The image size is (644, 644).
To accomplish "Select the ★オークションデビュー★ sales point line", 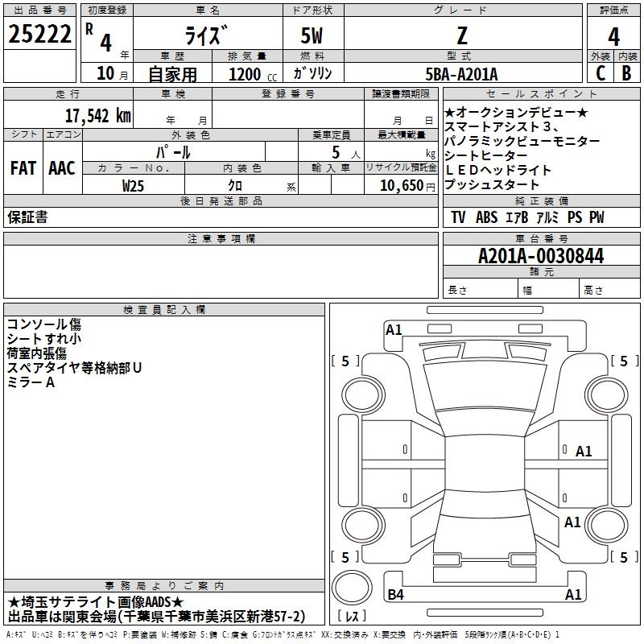I will 516,112.
